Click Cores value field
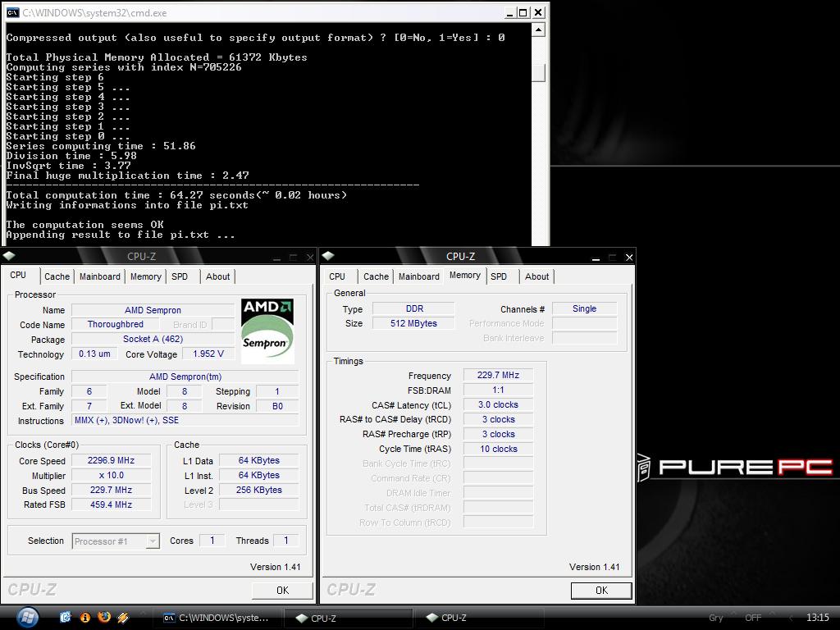840x630 pixels. (x=212, y=541)
